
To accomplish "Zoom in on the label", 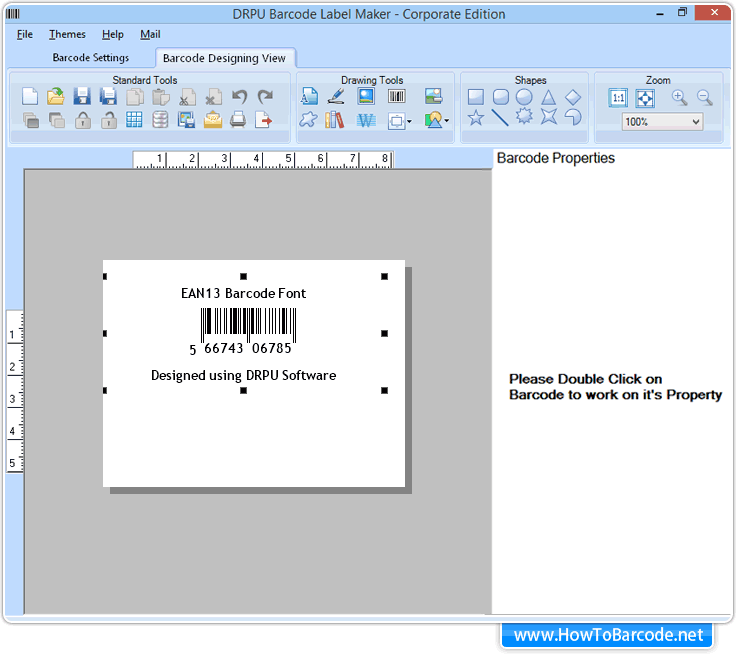I will 679,98.
